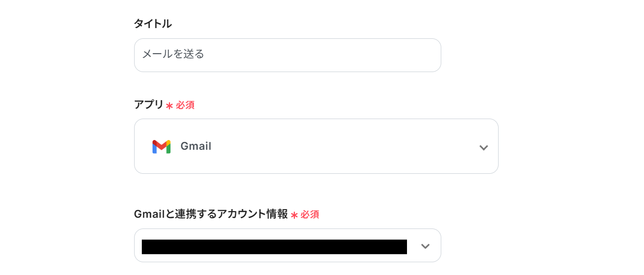Click the red asterisk next to account label

pyautogui.click(x=294, y=215)
